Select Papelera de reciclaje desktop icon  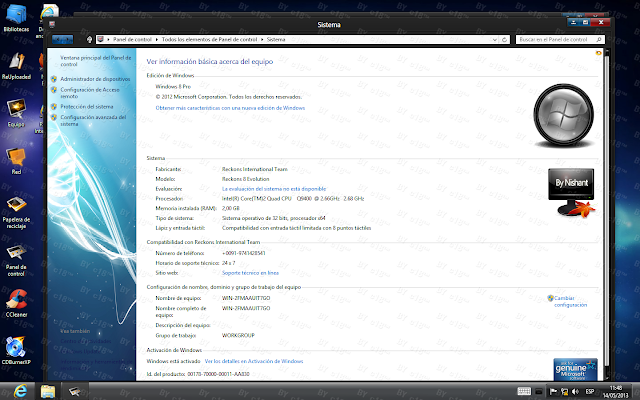(16, 212)
